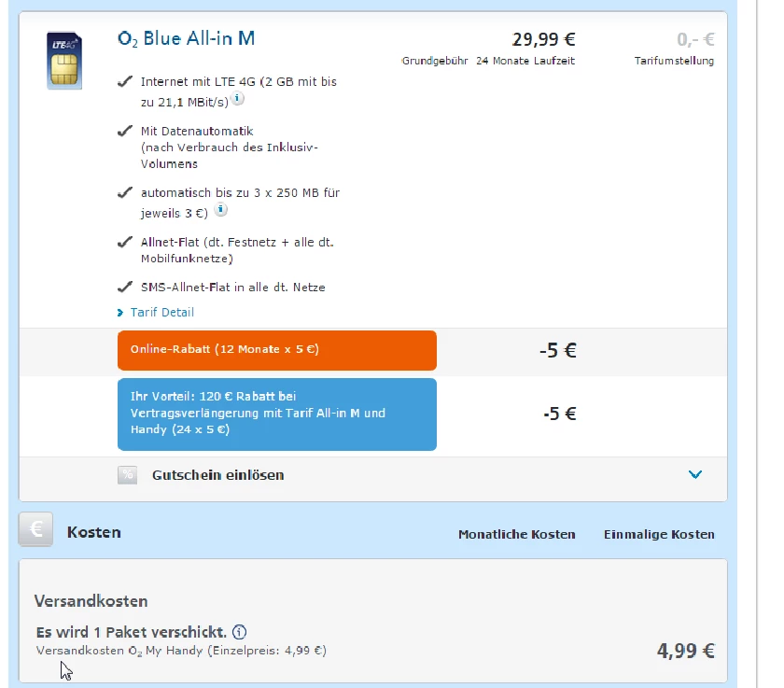The image size is (784, 688).
Task: Expand the Gutschein einlösen chevron arrow
Action: tap(694, 474)
